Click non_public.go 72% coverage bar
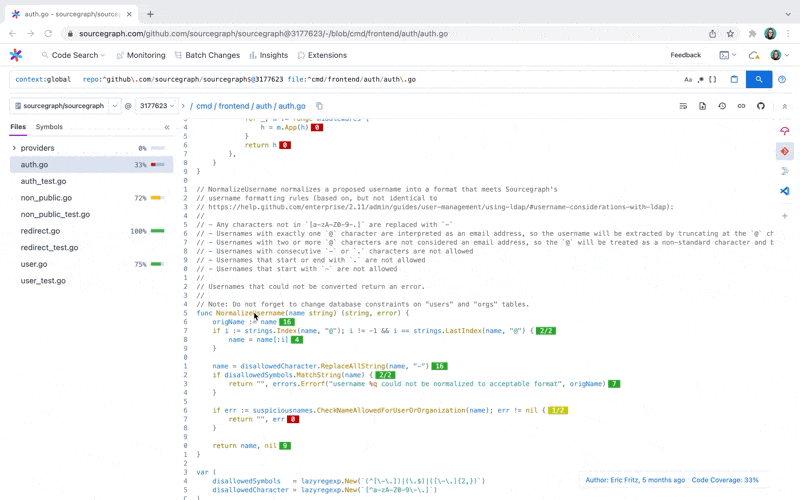Screen dimensions: 800x500 tap(158, 198)
